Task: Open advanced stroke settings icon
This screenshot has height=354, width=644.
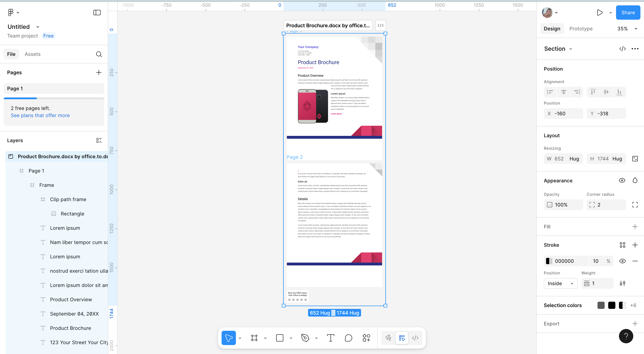Action: [623, 283]
